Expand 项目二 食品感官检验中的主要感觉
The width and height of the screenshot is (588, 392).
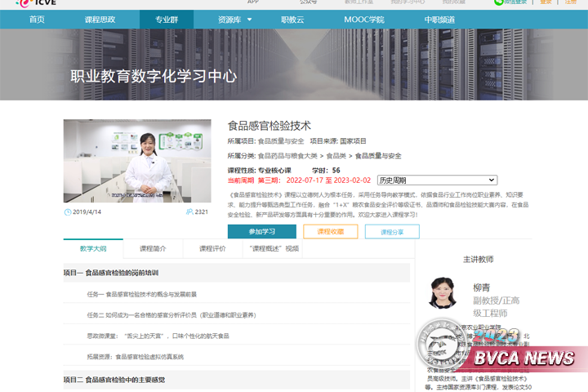[114, 380]
